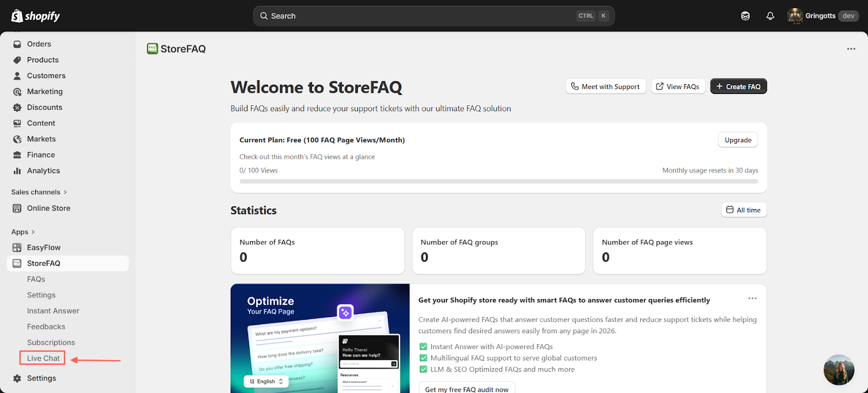Focus the Search field in the top bar
Image resolution: width=868 pixels, height=393 pixels.
tap(433, 16)
